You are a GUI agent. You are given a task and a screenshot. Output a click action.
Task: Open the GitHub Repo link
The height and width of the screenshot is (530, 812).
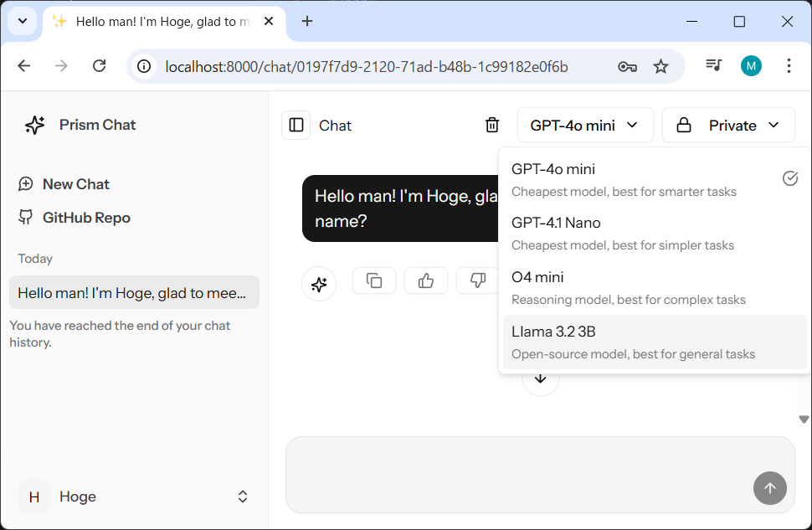(x=86, y=218)
